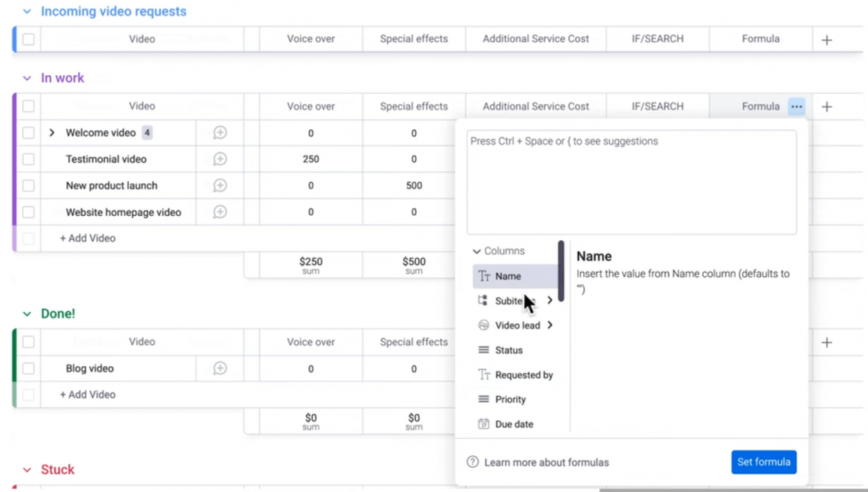Check the New product launch row checkbox
This screenshot has width=868, height=492.
pos(27,185)
